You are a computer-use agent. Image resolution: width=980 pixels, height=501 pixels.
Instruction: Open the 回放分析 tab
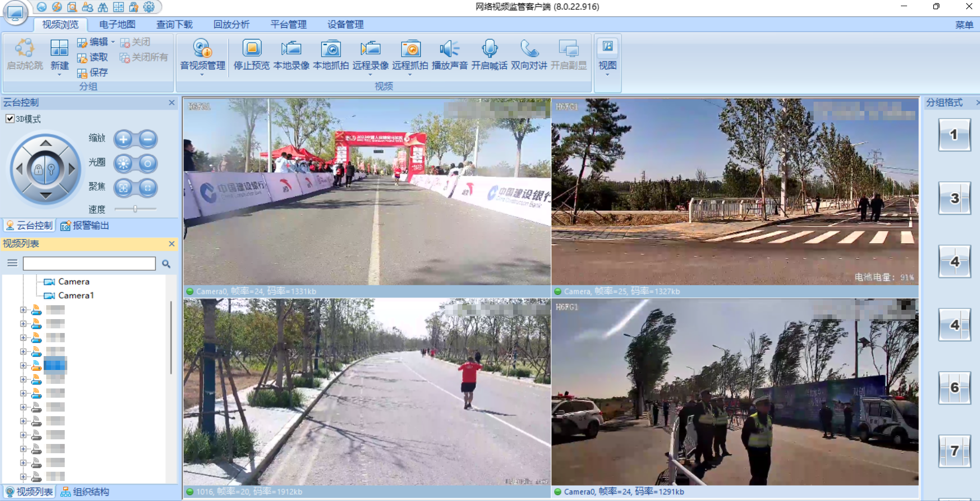point(231,24)
